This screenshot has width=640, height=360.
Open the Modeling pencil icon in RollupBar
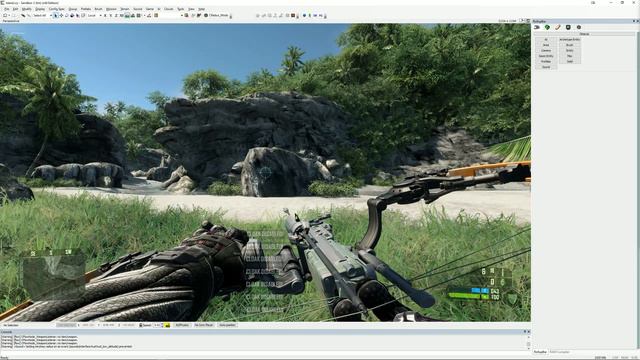[x=558, y=27]
